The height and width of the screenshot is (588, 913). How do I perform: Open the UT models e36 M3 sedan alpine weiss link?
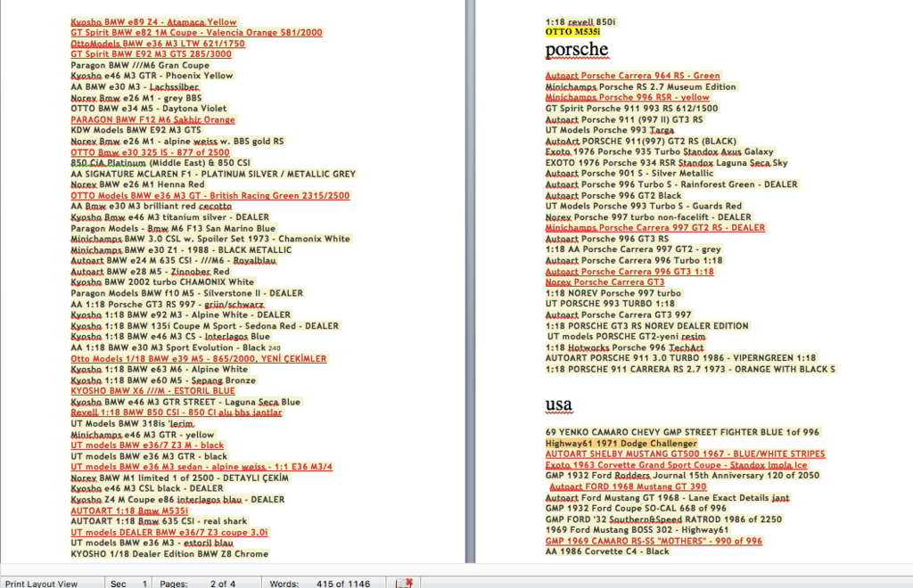pos(202,467)
